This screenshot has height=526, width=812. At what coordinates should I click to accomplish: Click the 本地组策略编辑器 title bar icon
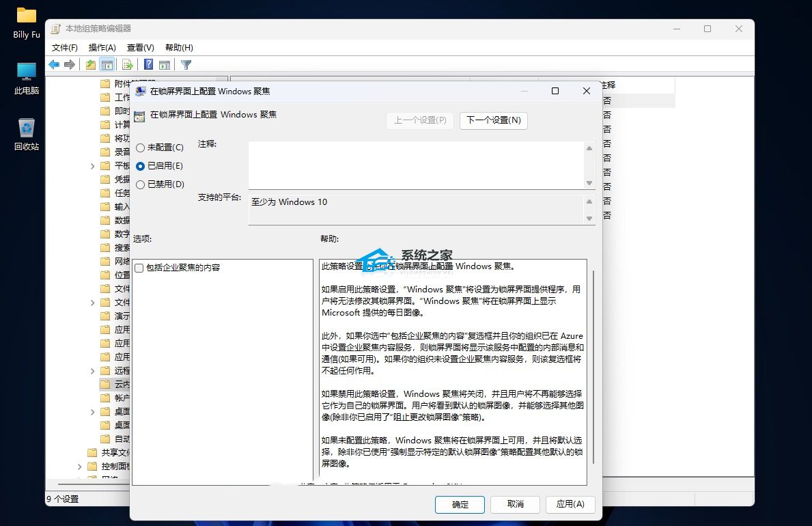pos(55,29)
